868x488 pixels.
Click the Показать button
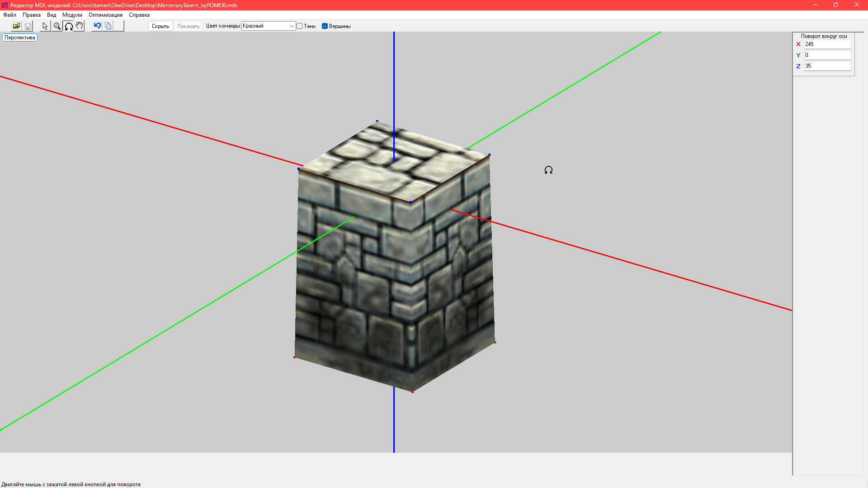188,26
